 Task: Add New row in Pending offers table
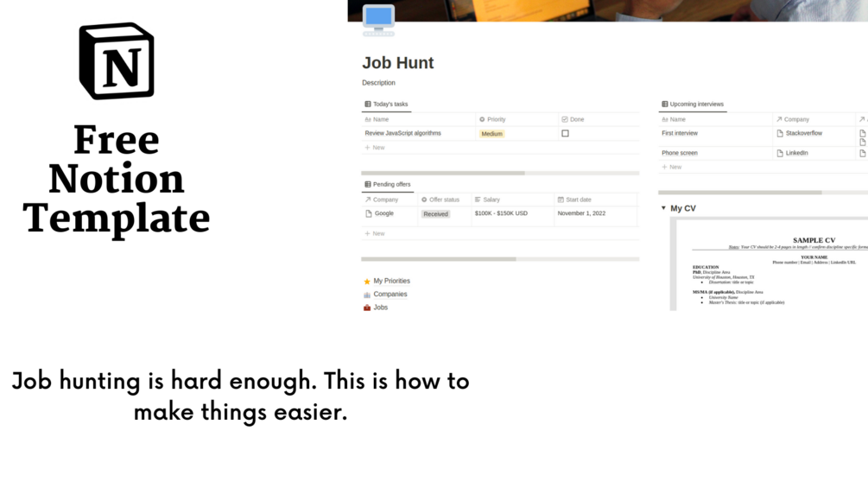[375, 233]
